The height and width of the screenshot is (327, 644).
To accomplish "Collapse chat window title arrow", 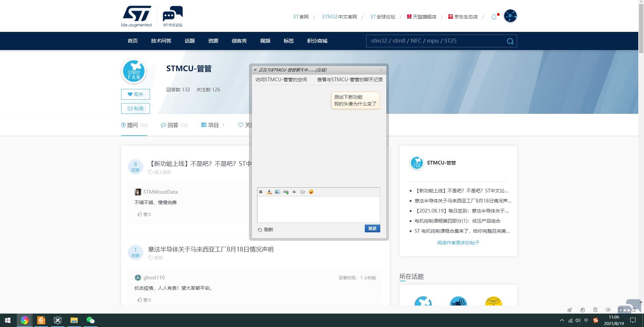I will click(x=255, y=70).
